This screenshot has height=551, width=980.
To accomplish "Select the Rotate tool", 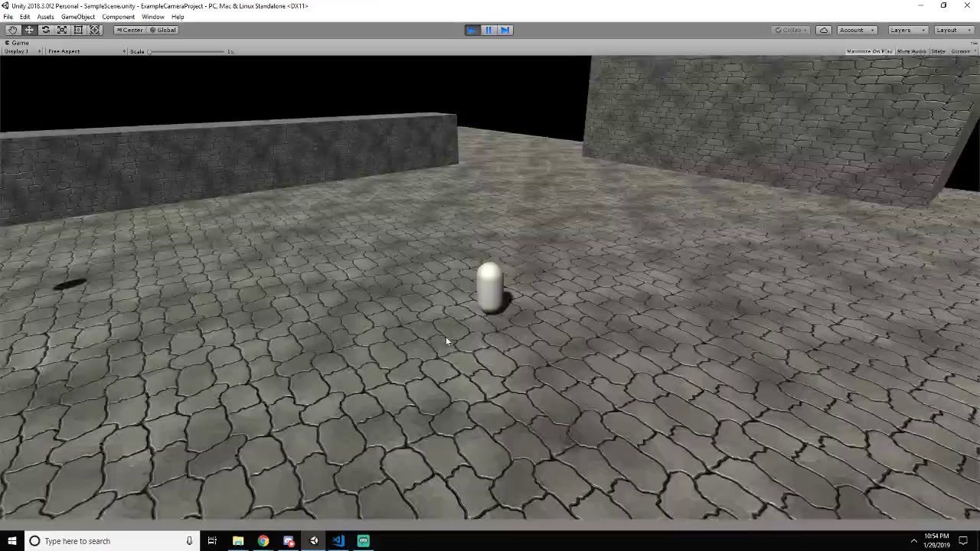I will click(46, 30).
